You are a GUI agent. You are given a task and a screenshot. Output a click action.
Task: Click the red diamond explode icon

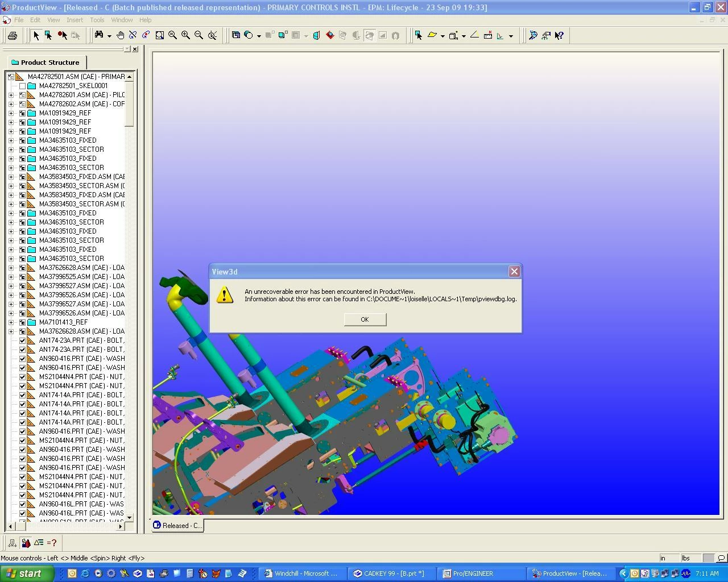(330, 35)
